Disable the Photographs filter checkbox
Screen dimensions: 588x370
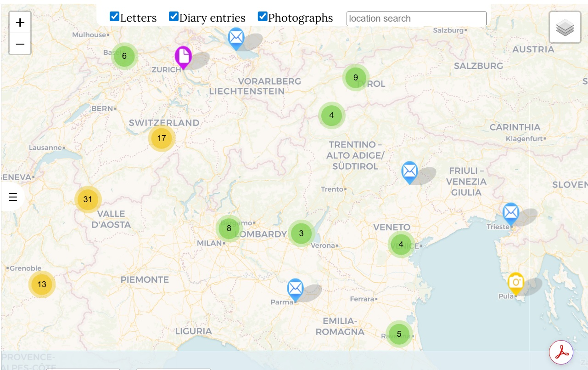pos(263,17)
